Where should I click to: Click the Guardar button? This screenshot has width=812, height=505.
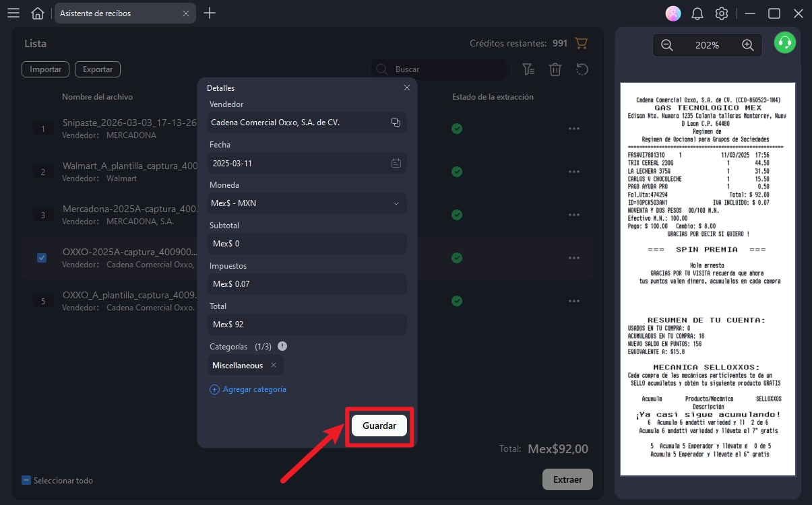pyautogui.click(x=379, y=426)
